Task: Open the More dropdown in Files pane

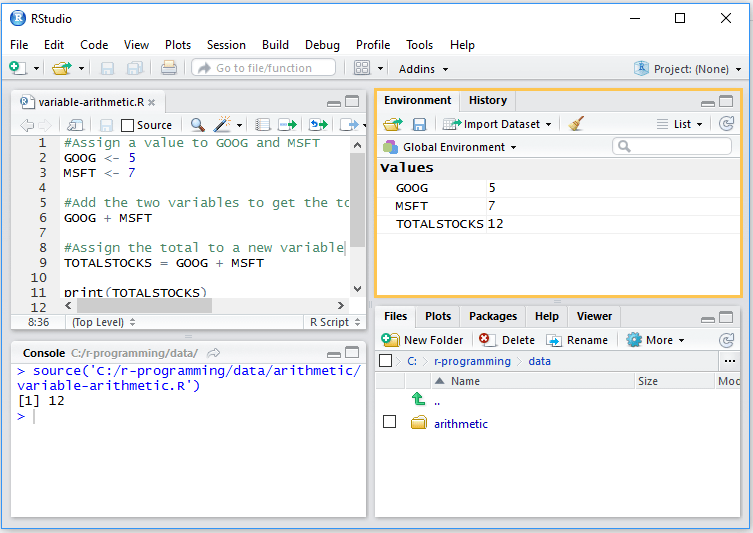Action: pyautogui.click(x=655, y=340)
